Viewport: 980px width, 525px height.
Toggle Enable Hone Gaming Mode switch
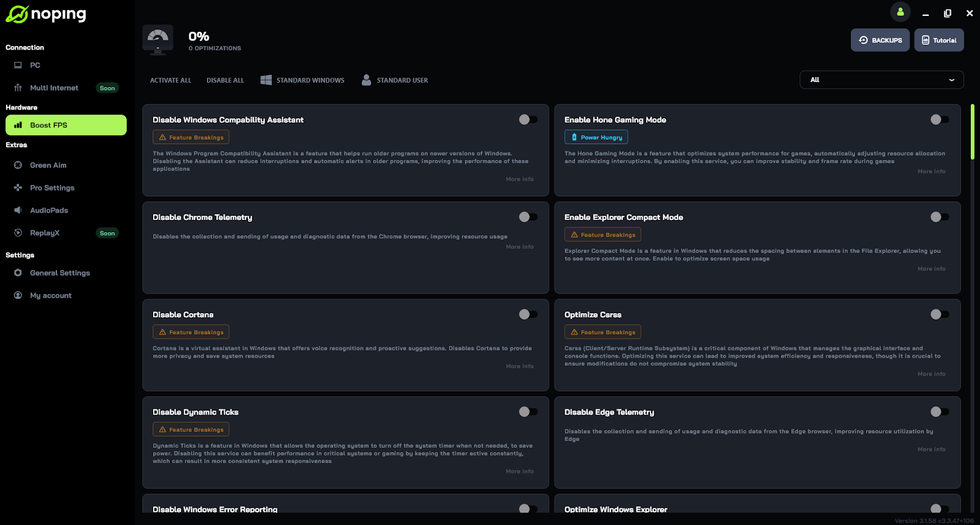(x=940, y=119)
